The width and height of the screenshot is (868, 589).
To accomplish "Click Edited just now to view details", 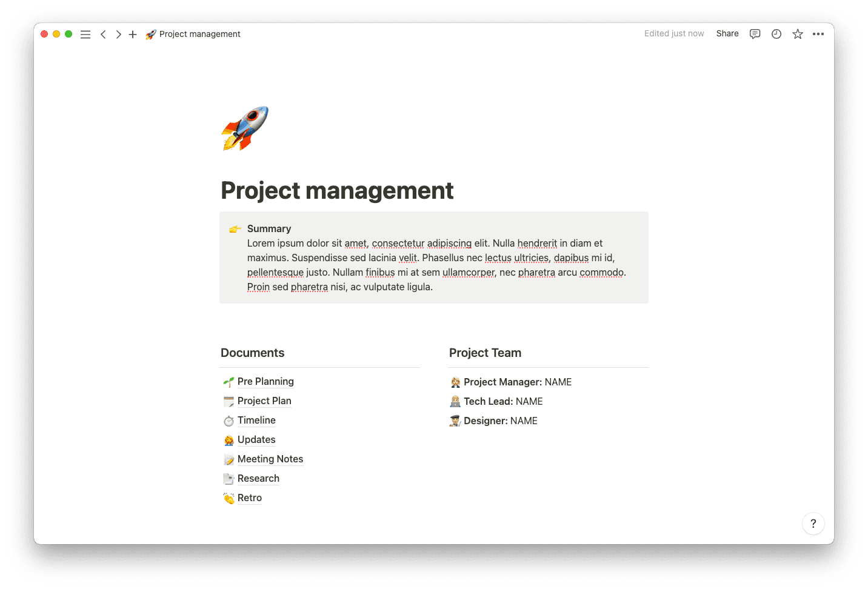I will pos(674,33).
